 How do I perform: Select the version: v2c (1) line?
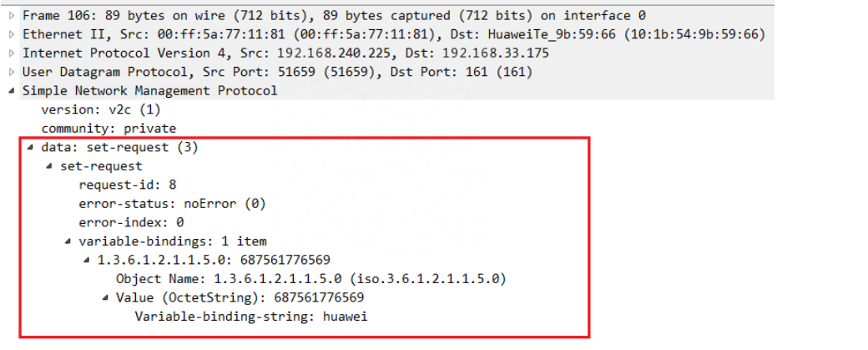(x=101, y=109)
